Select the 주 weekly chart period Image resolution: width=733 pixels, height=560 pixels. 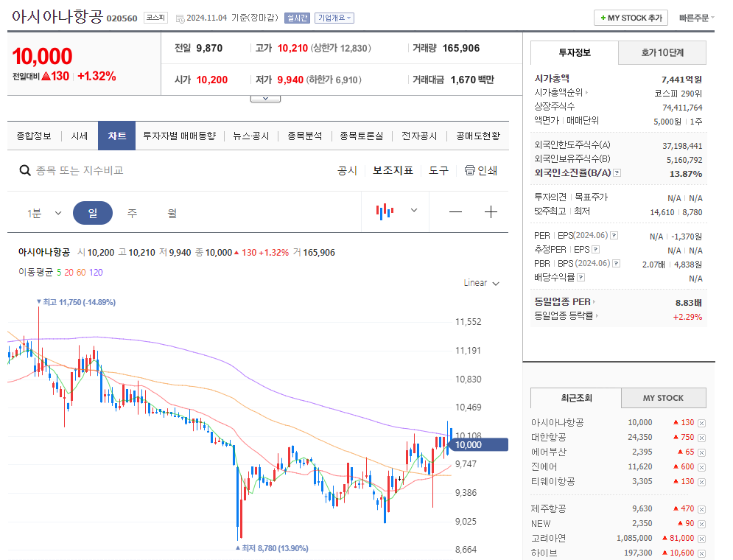pos(133,213)
